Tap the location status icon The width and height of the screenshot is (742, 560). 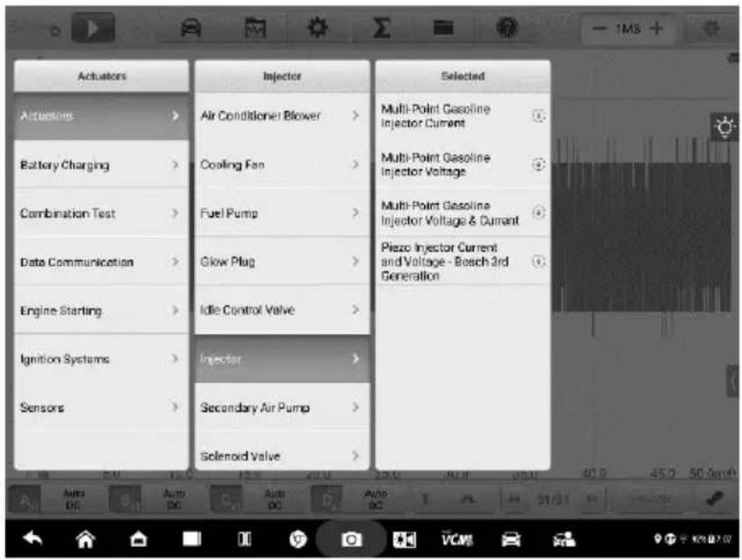tap(657, 539)
